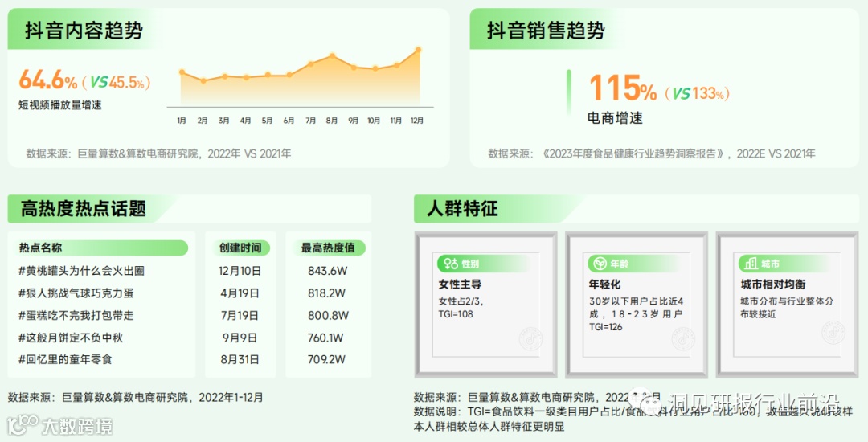868x442 pixels.
Task: Click the 7月19日 creation date cell
Action: 240,316
